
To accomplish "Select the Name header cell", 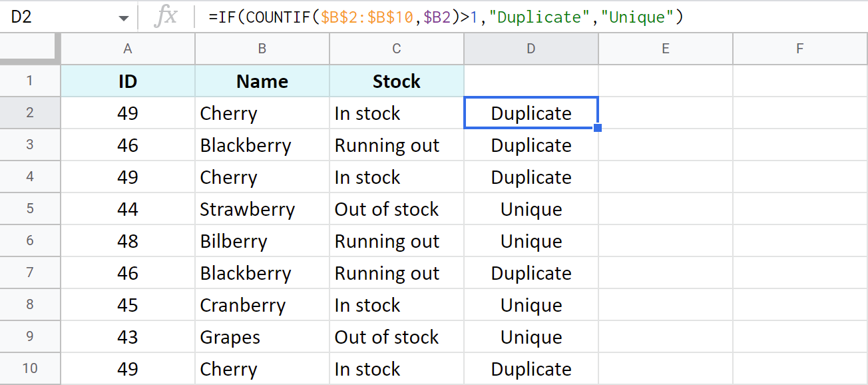I will click(x=262, y=81).
